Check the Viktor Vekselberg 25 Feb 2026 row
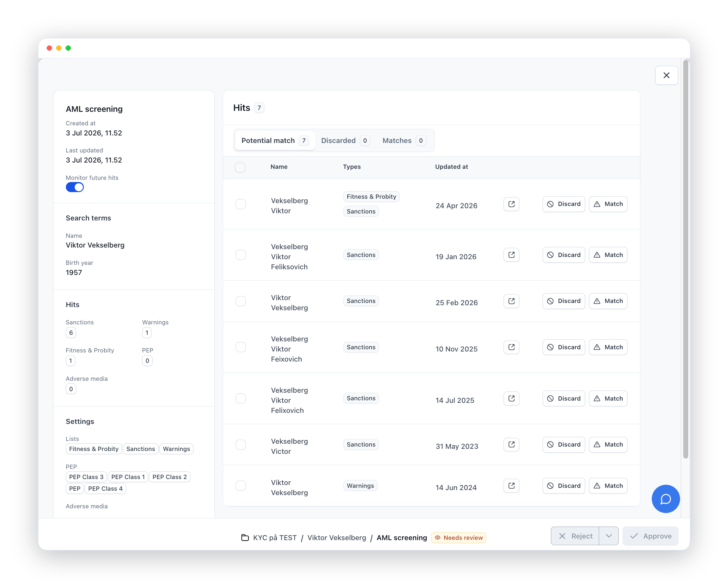Image resolution: width=728 pixels, height=588 pixels. click(241, 301)
